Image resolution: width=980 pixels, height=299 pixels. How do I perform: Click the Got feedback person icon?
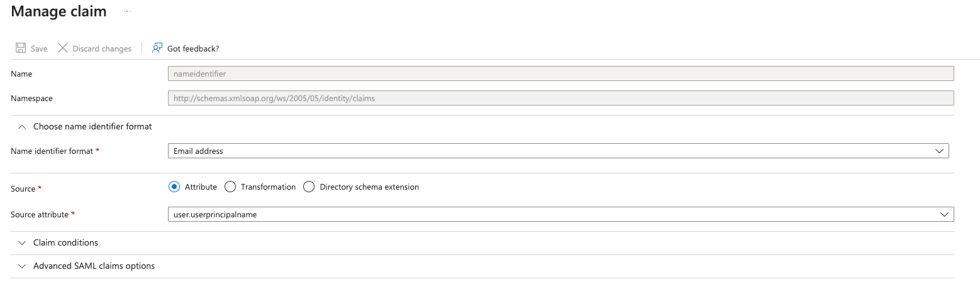pos(157,48)
